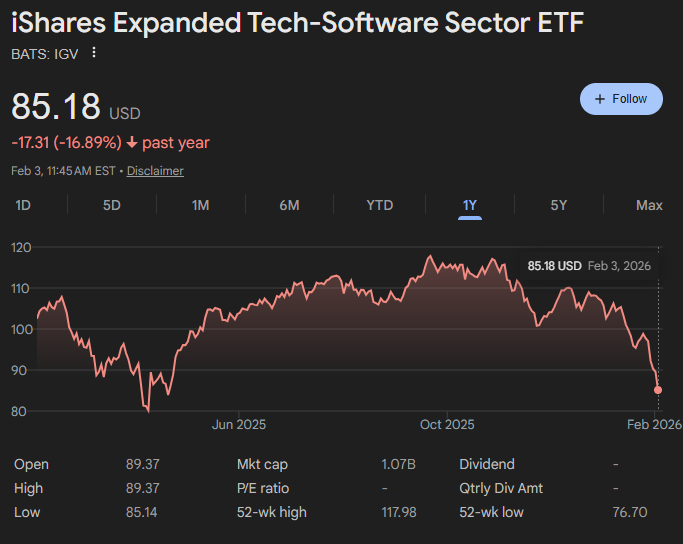Click the Mkt cap value 1.07B

(x=398, y=464)
